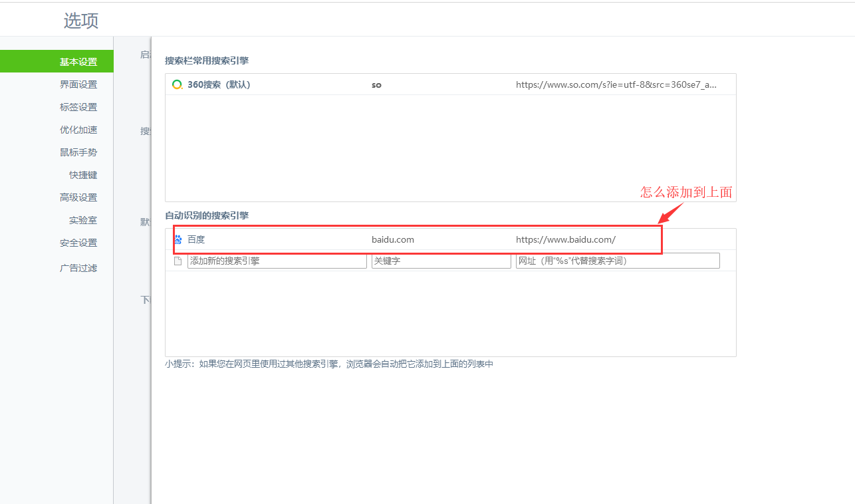This screenshot has width=855, height=504.
Task: Open 快捷键 settings page
Action: tap(83, 175)
